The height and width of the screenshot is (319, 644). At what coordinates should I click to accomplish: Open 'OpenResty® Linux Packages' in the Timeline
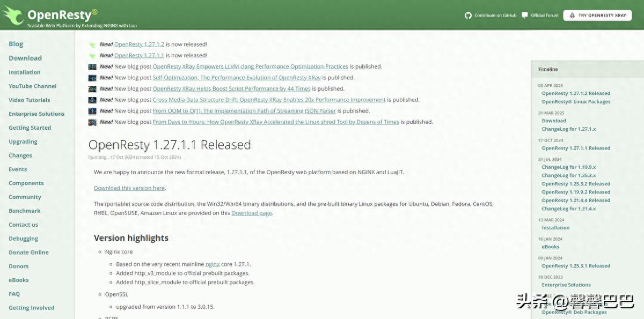[x=576, y=102]
